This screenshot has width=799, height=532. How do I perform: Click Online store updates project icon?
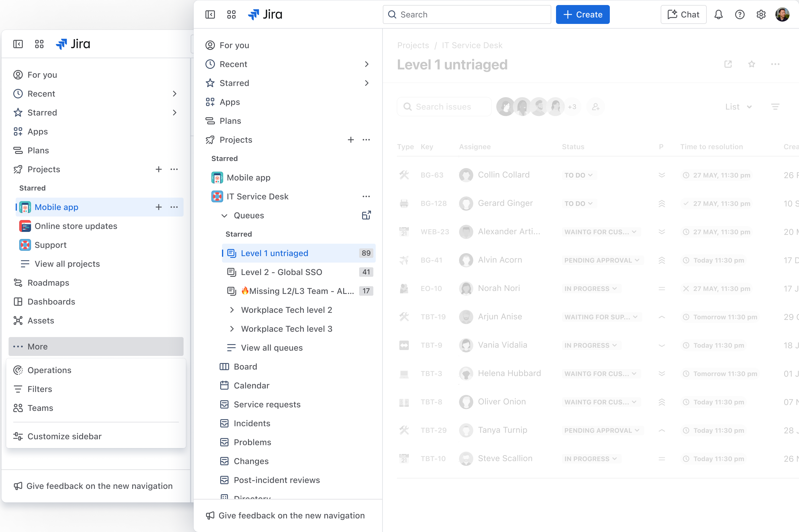point(25,226)
